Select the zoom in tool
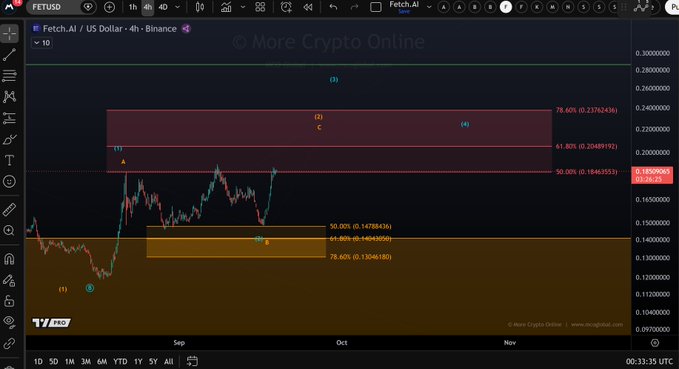Image resolution: width=679 pixels, height=369 pixels. (x=10, y=230)
